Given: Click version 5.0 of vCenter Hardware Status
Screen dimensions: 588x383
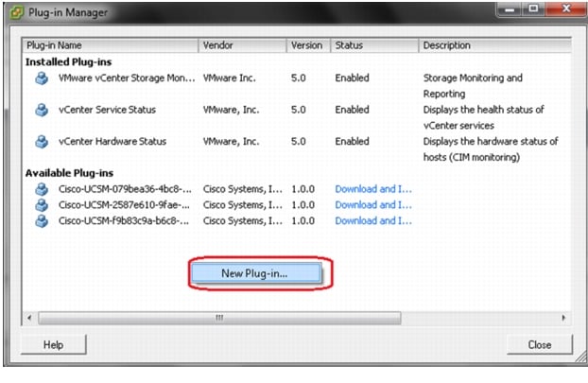Looking at the screenshot, I should point(299,142).
